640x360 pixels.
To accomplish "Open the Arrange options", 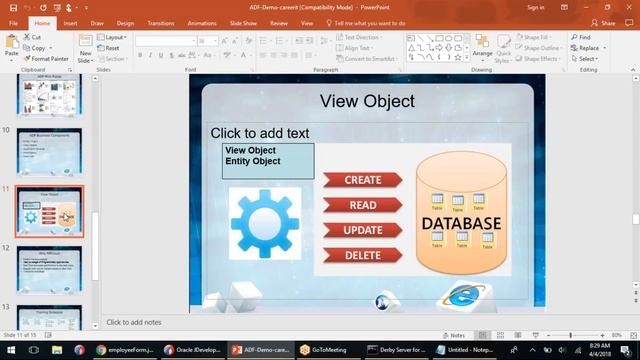I will [x=482, y=48].
